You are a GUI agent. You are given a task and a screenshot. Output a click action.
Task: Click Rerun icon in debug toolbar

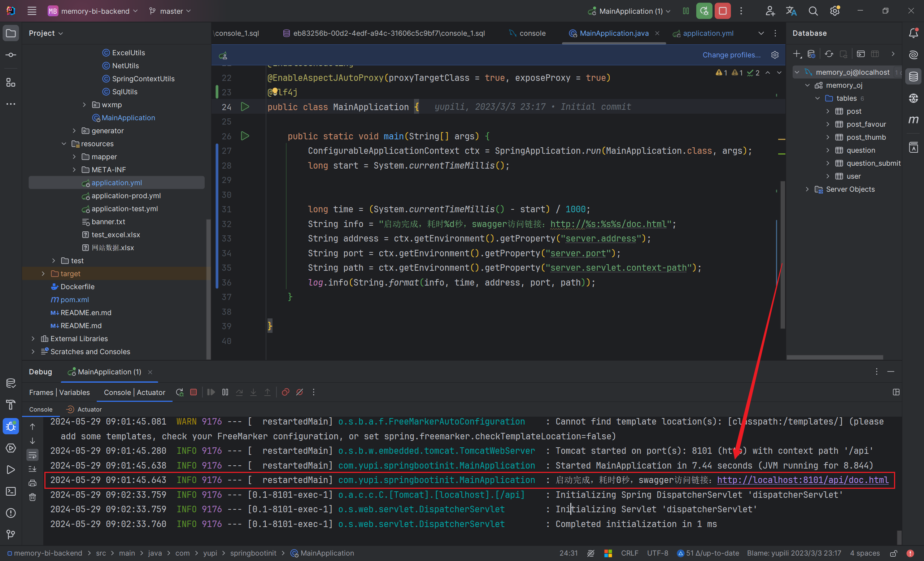[x=180, y=392]
